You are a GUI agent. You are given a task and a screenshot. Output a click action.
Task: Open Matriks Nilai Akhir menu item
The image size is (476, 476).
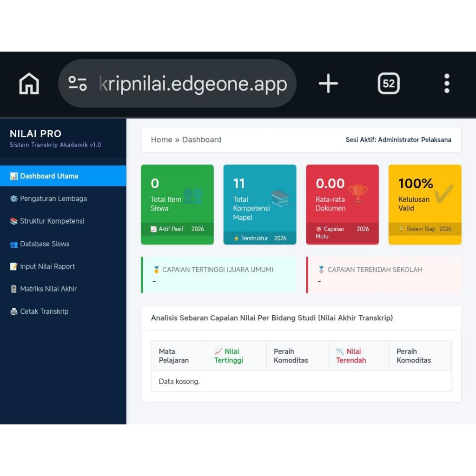click(x=63, y=289)
